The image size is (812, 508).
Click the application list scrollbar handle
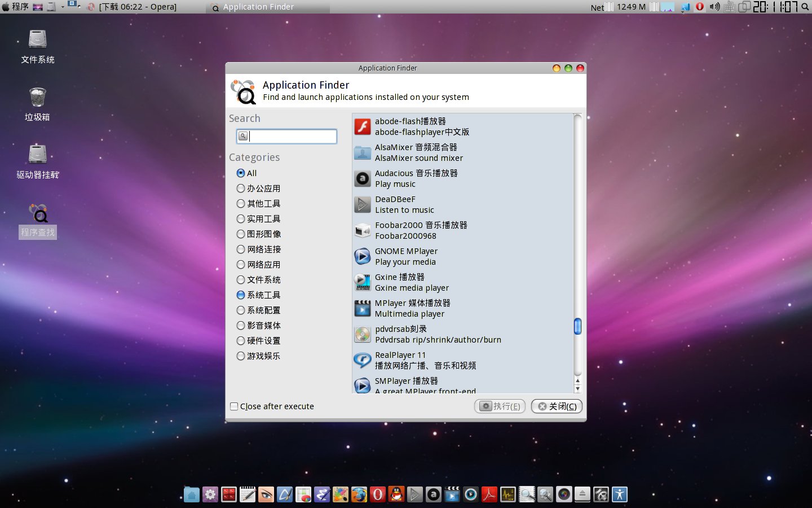577,326
